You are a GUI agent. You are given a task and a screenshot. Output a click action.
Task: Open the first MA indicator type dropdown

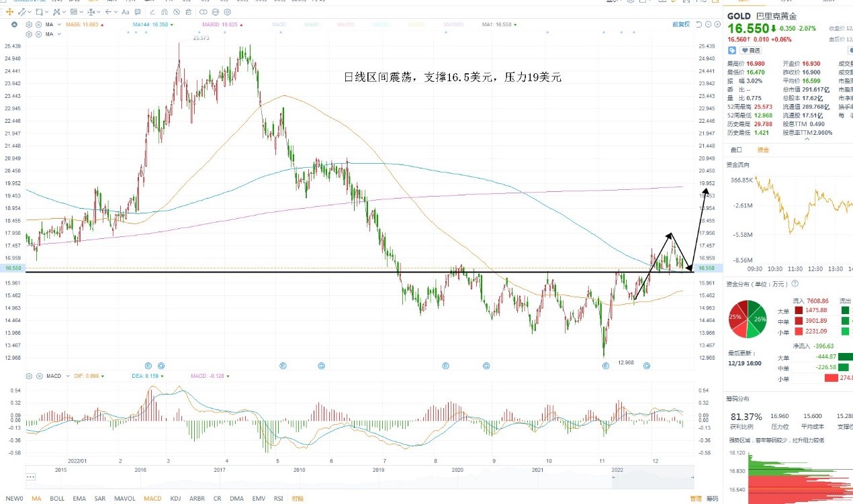pyautogui.click(x=59, y=25)
